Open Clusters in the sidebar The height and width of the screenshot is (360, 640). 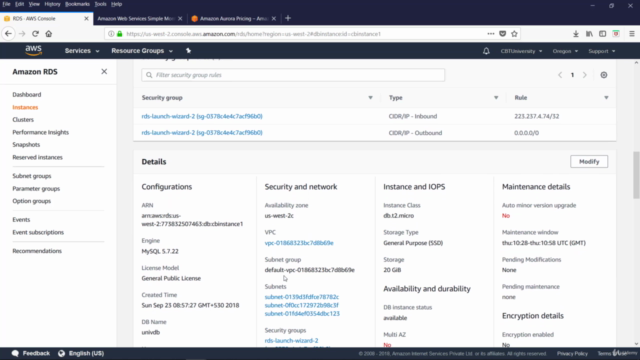[x=23, y=120]
